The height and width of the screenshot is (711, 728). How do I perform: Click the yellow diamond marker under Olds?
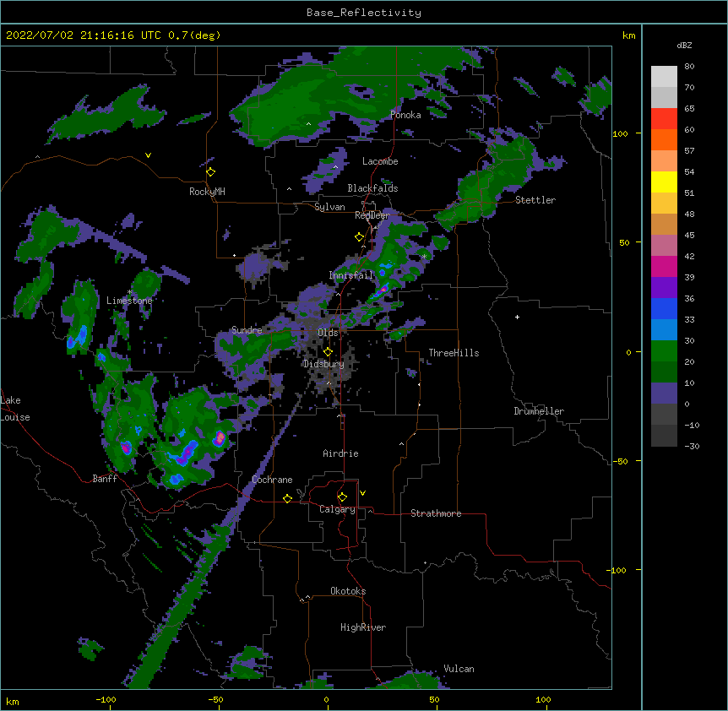tap(328, 352)
